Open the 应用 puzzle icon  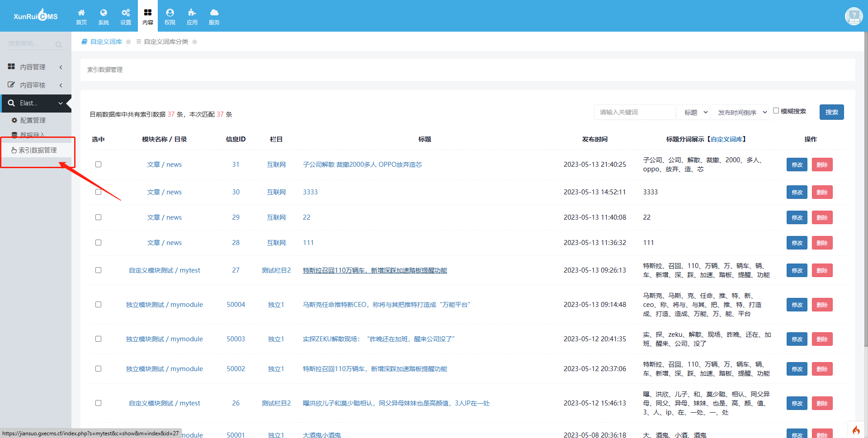pyautogui.click(x=192, y=13)
